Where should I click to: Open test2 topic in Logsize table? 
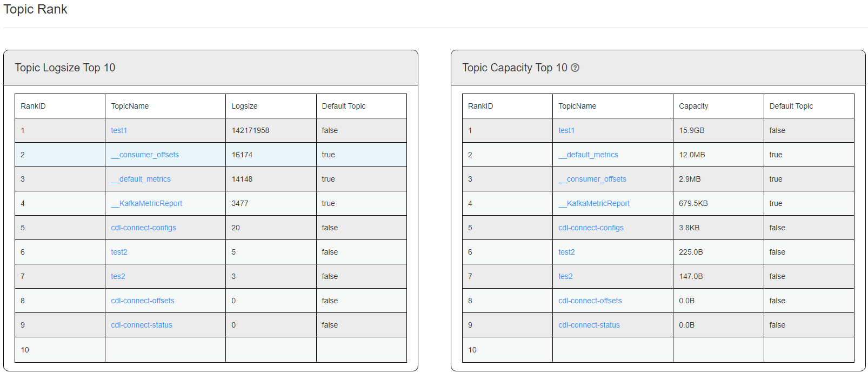(119, 252)
